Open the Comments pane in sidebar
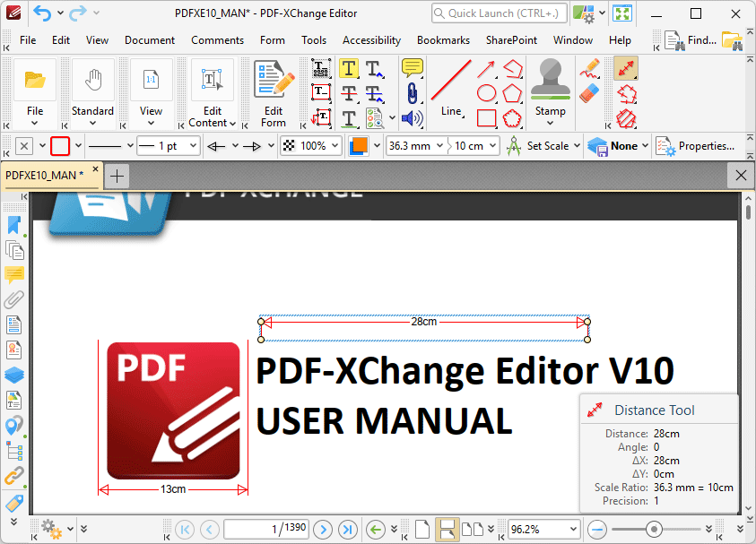The image size is (756, 544). [x=14, y=275]
